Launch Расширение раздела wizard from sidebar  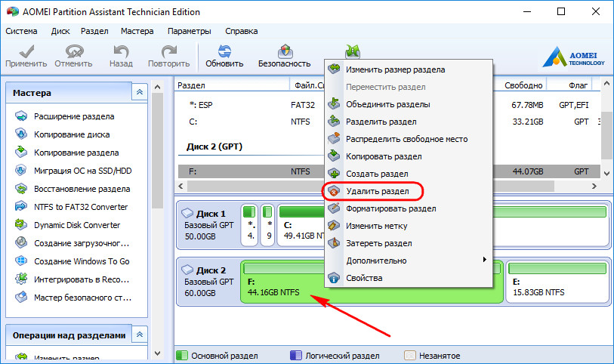click(73, 116)
